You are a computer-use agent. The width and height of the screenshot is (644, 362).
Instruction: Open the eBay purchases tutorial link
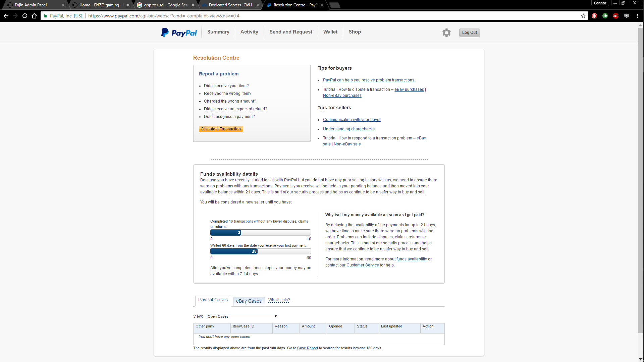click(x=409, y=89)
